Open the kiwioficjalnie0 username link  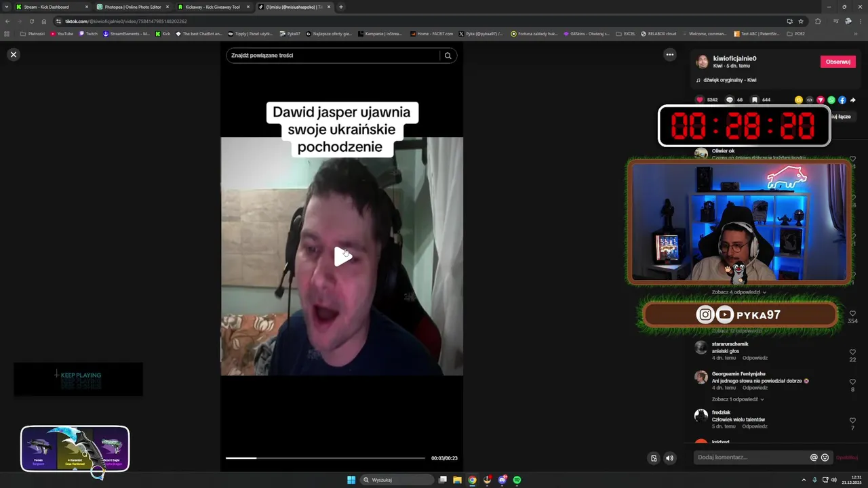(x=734, y=58)
